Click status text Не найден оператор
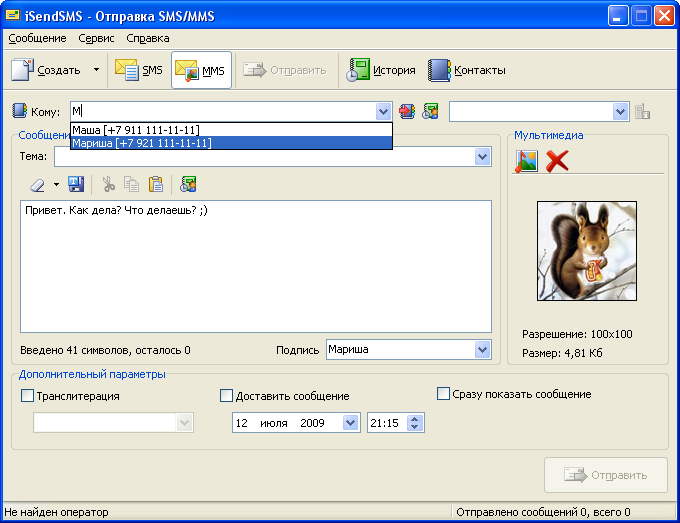 (x=56, y=512)
